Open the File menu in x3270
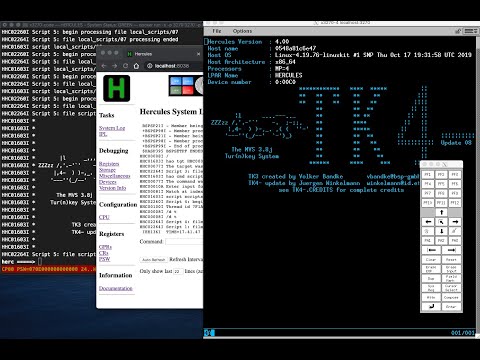This screenshot has width=480, height=360. [x=217, y=31]
